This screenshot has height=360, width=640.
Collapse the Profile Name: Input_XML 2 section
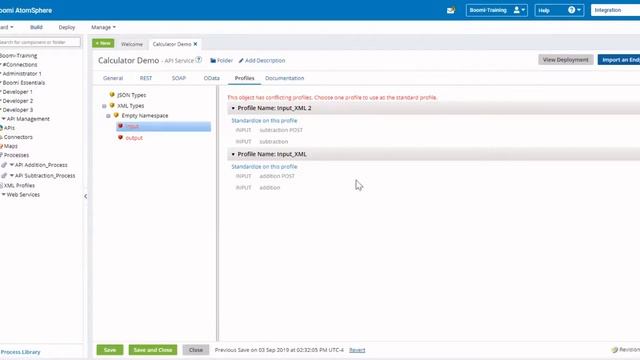(233, 108)
